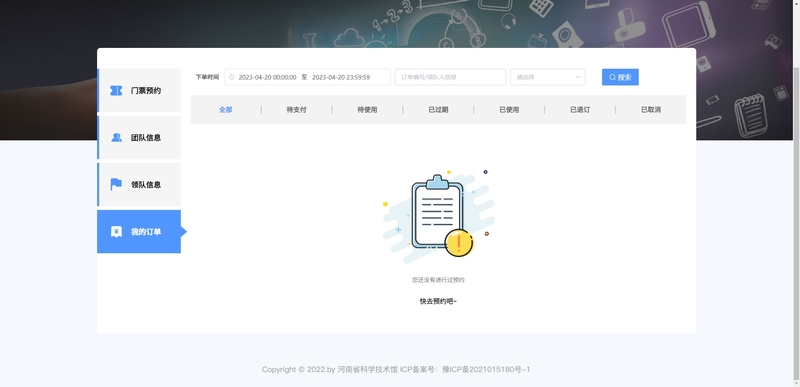
Task: Switch to the 已退订 tab
Action: pyautogui.click(x=580, y=110)
